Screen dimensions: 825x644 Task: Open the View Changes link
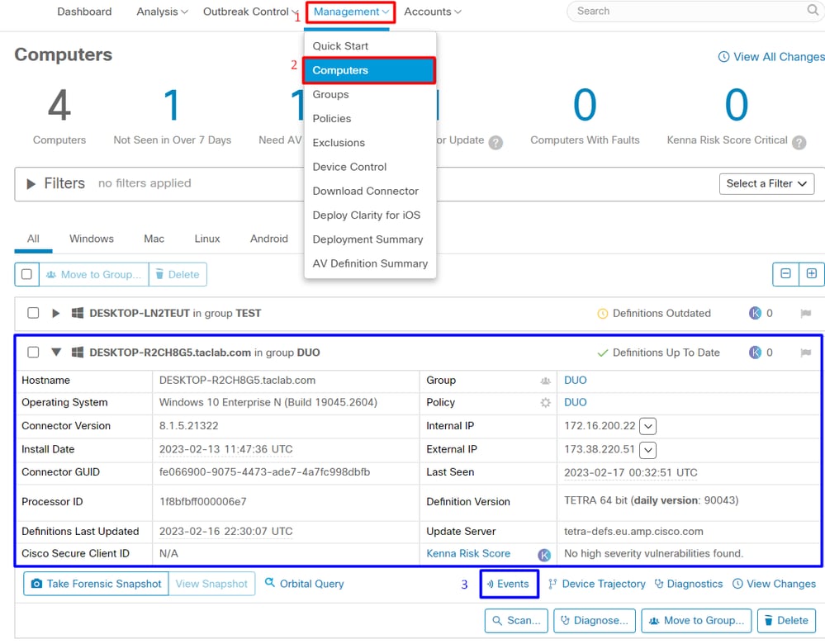click(x=775, y=584)
